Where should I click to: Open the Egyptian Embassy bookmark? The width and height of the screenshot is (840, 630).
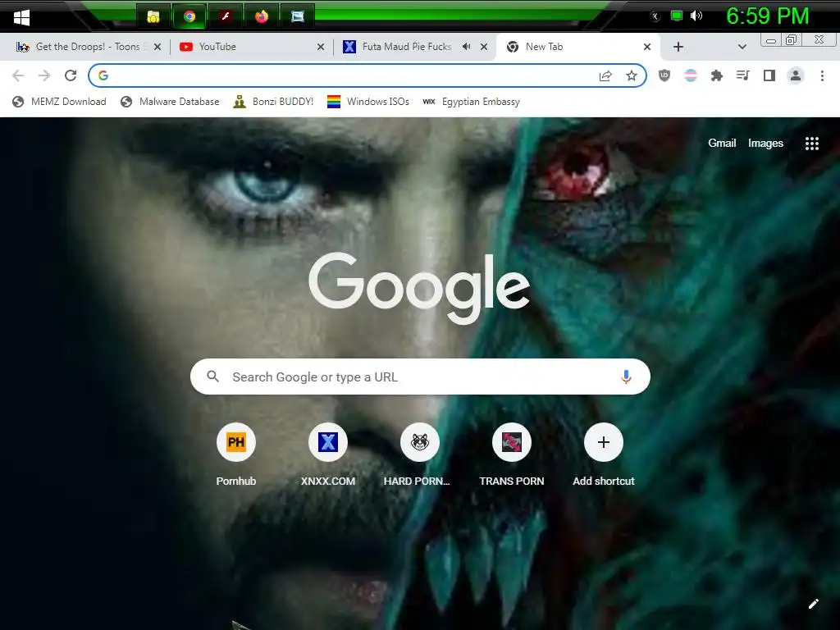(471, 102)
